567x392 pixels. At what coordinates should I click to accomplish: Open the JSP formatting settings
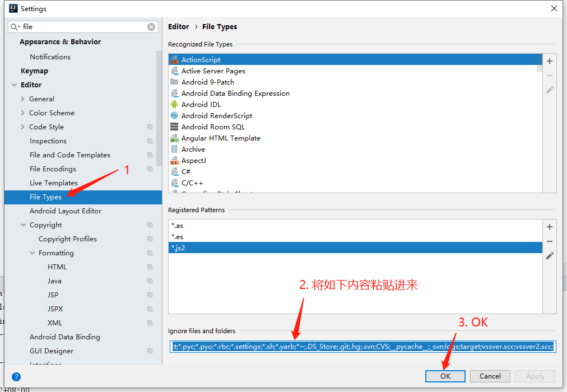tap(53, 295)
